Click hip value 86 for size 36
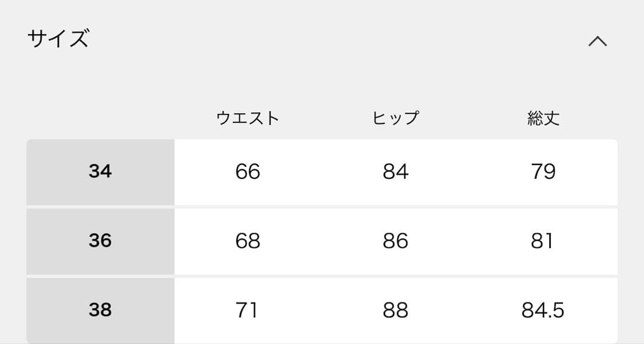 click(395, 241)
